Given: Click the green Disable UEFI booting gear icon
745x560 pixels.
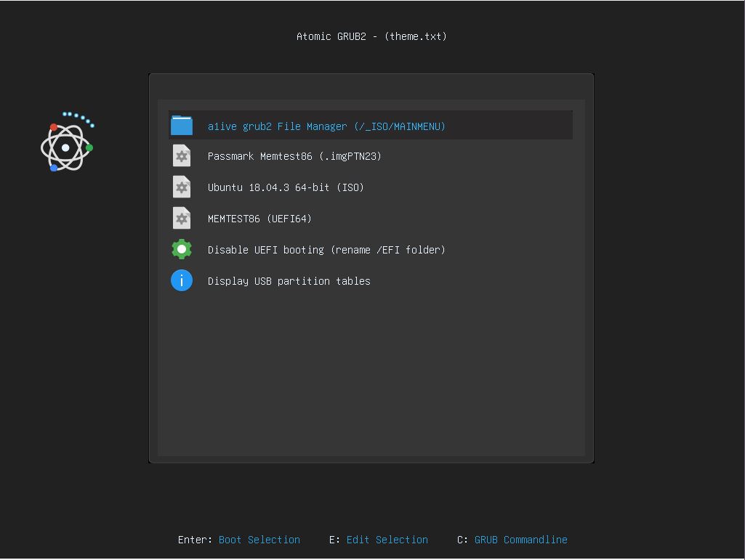Looking at the screenshot, I should click(x=182, y=249).
